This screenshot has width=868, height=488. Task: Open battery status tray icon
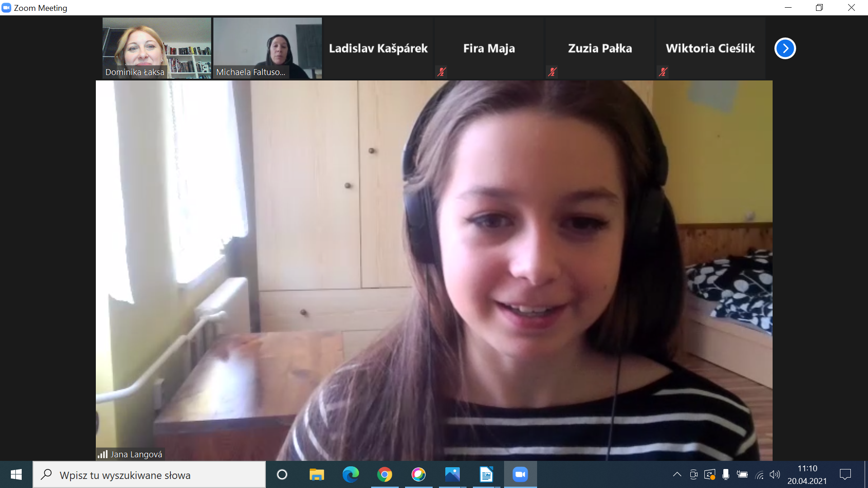[742, 474]
